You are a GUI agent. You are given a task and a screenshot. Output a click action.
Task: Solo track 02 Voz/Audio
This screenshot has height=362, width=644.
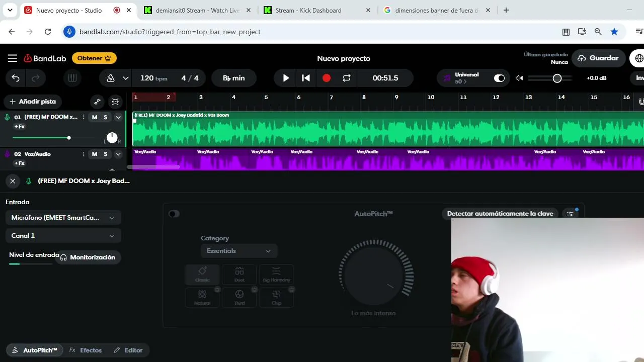point(106,154)
